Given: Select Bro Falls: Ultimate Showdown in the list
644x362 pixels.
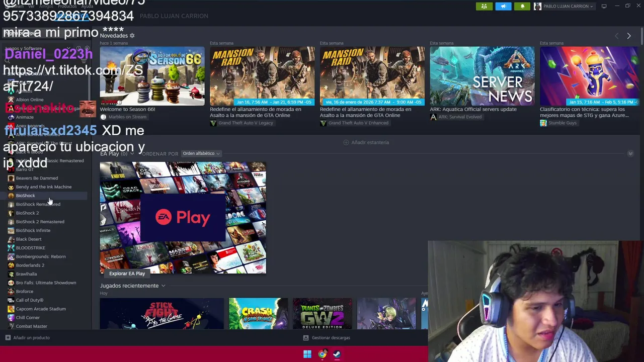Looking at the screenshot, I should pyautogui.click(x=47, y=283).
